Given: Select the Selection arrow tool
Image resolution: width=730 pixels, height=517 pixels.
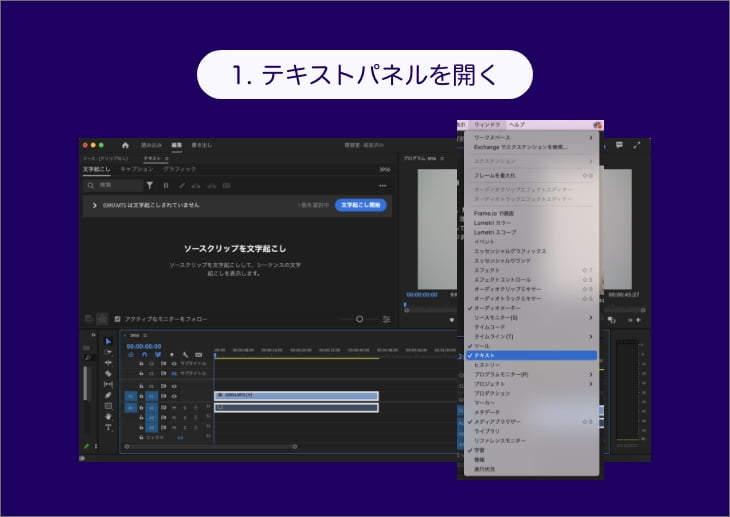Looking at the screenshot, I should 108,342.
